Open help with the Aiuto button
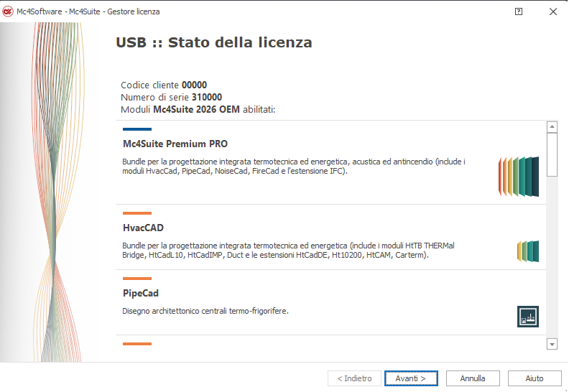 (535, 378)
